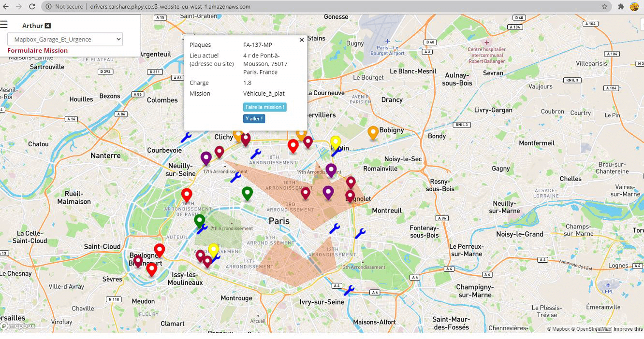644x339 pixels.
Task: Click the 'Y aller !' button
Action: (254, 118)
